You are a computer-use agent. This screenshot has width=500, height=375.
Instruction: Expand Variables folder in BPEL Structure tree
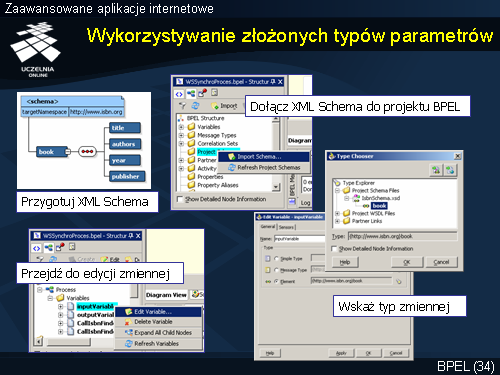click(x=181, y=127)
